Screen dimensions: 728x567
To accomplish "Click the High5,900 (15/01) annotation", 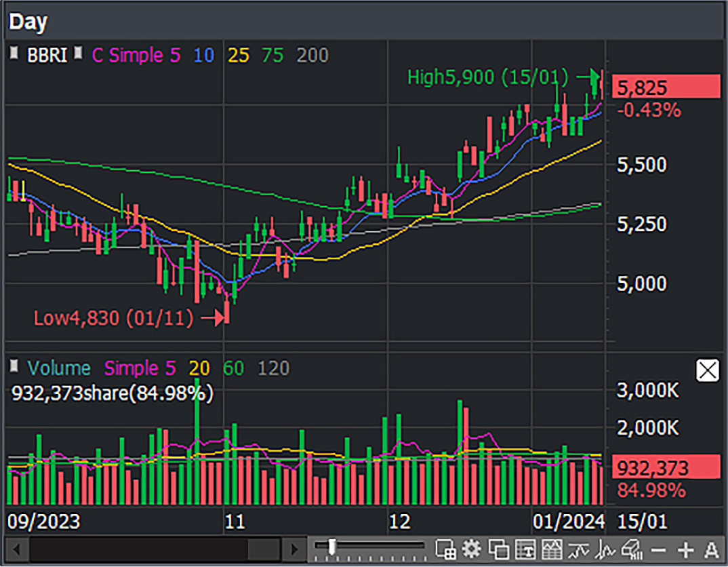I will tap(487, 77).
